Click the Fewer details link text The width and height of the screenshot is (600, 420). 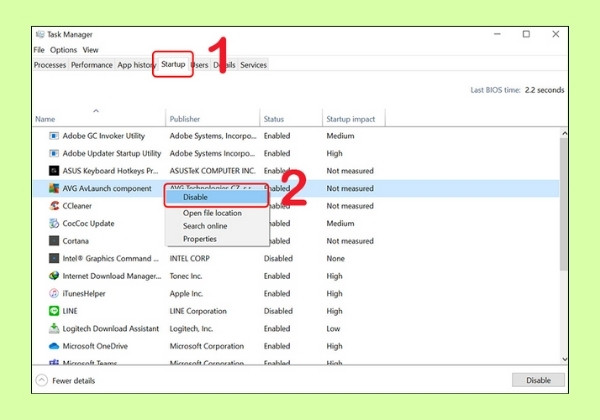pyautogui.click(x=73, y=381)
